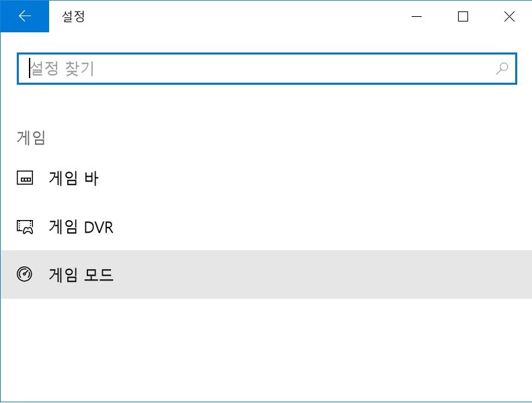This screenshot has width=532, height=403.
Task: Go back with the blue arrow button
Action: pos(25,17)
